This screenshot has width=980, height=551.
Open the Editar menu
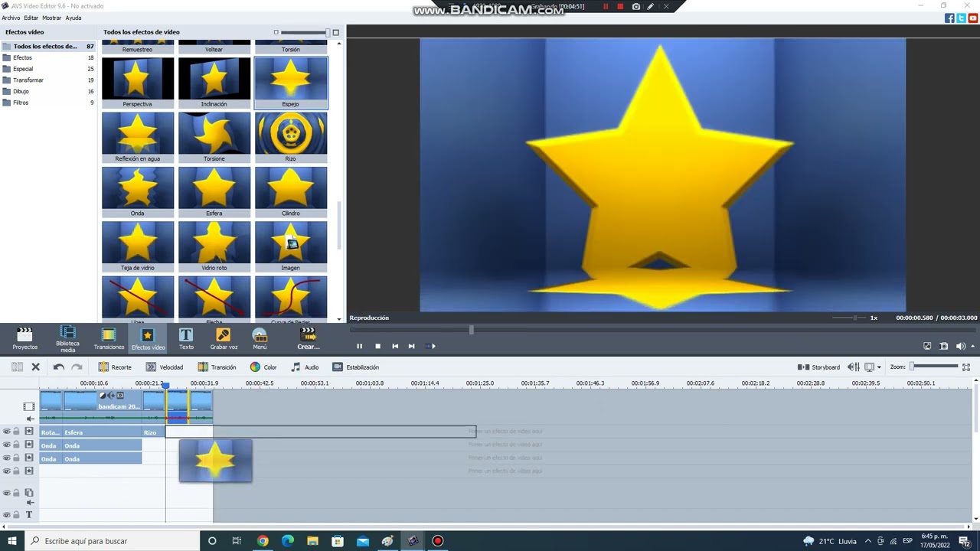31,18
